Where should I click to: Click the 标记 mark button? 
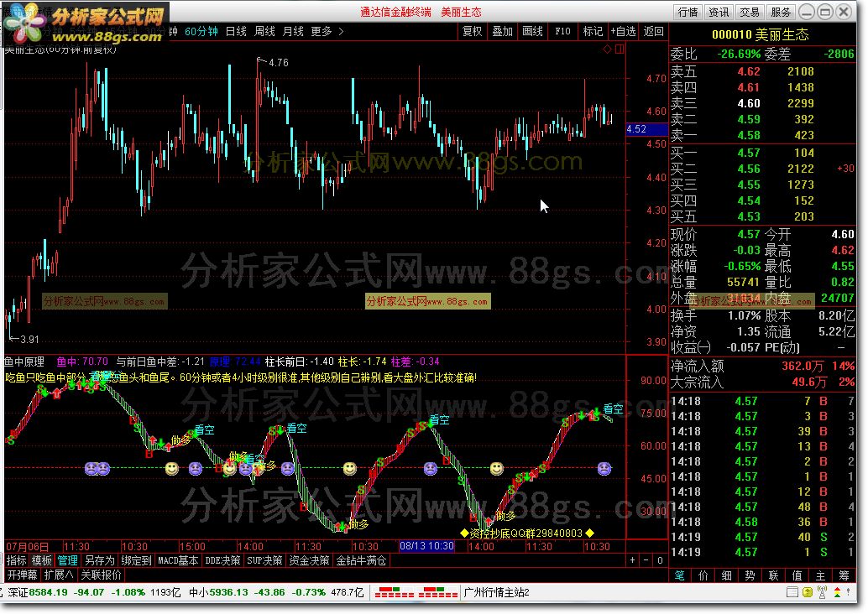593,32
